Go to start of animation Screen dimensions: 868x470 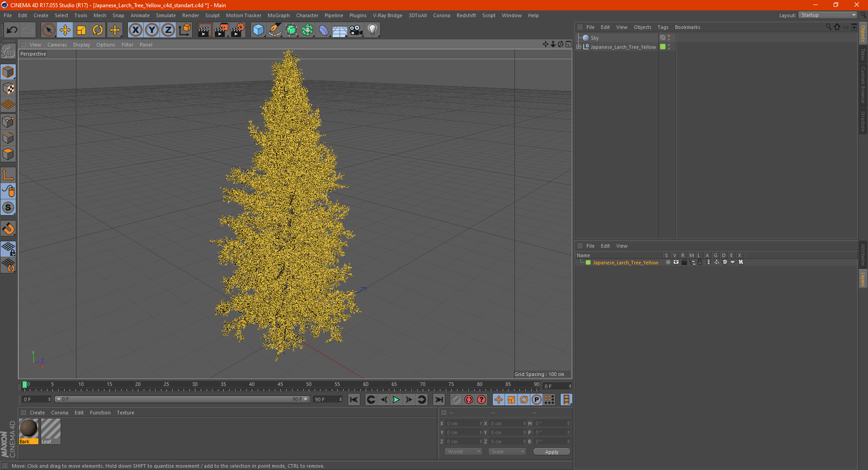tap(354, 399)
